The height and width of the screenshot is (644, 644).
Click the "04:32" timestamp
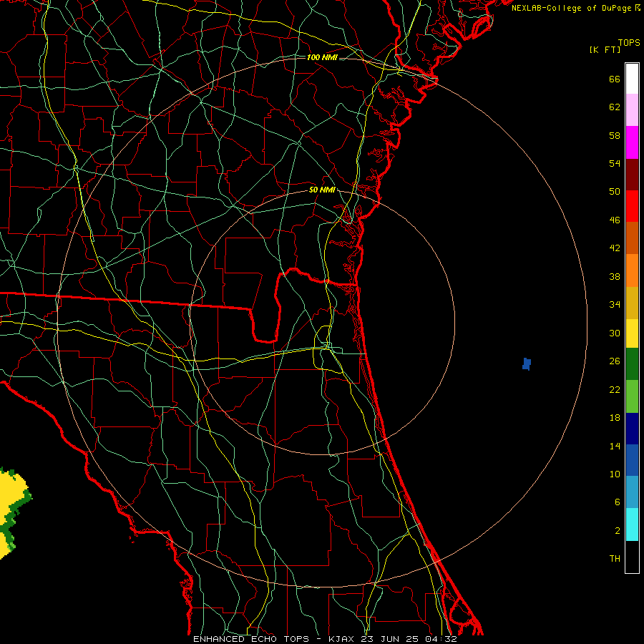coord(440,639)
